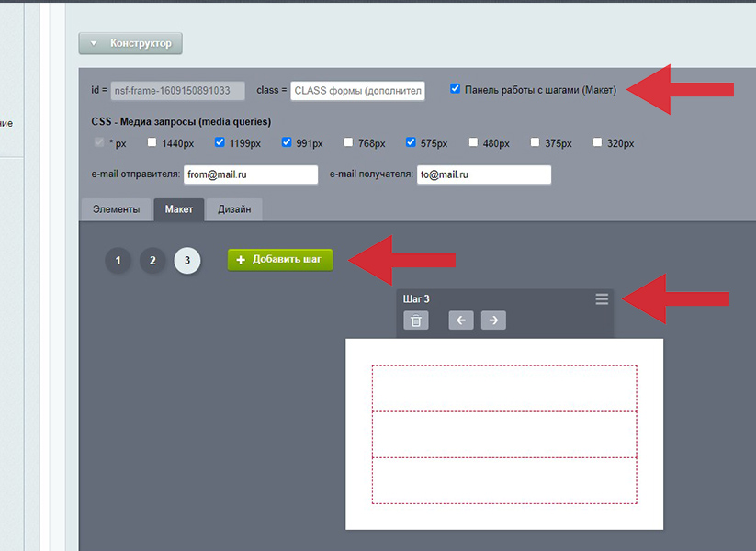Delete step 3 with trash icon
Image resolution: width=756 pixels, height=551 pixels.
416,320
